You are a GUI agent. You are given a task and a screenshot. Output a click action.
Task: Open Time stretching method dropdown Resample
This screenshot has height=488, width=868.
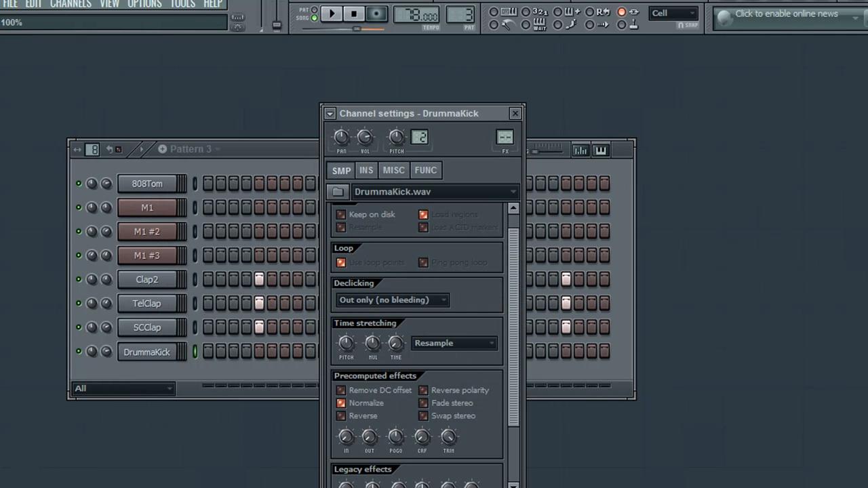(x=454, y=343)
